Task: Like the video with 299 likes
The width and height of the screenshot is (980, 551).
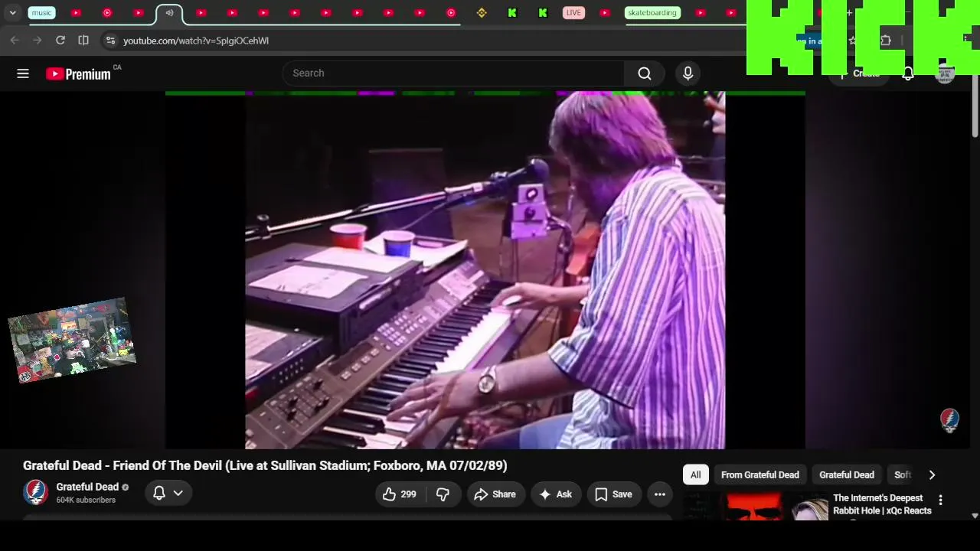Action: click(400, 494)
